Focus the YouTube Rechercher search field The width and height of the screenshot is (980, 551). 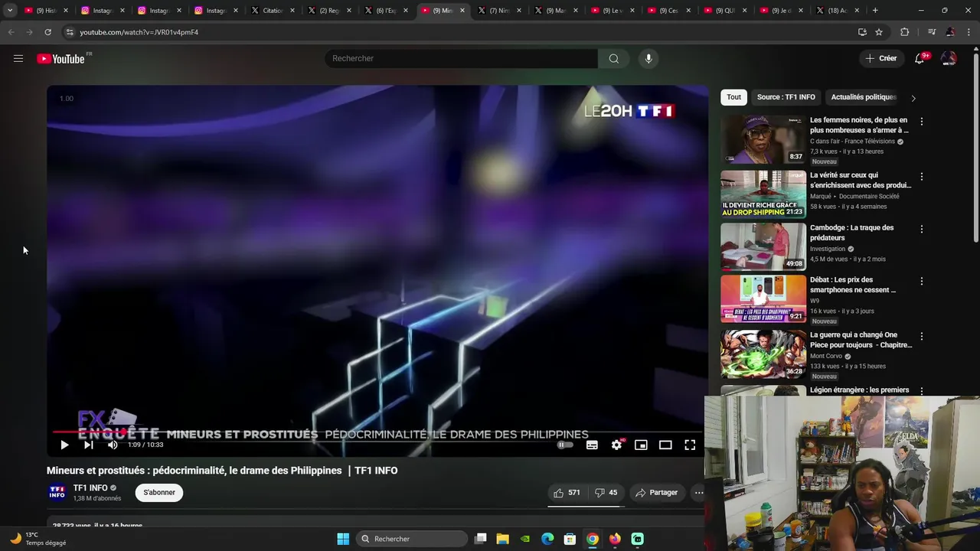click(x=461, y=58)
